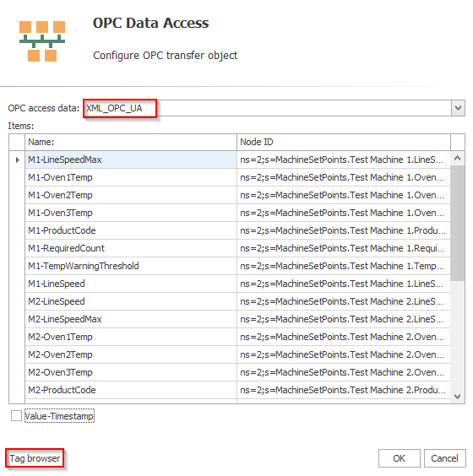Screen dimensions: 473x476
Task: Click the Node ID cell for M1-LineSpeedMax
Action: click(344, 160)
